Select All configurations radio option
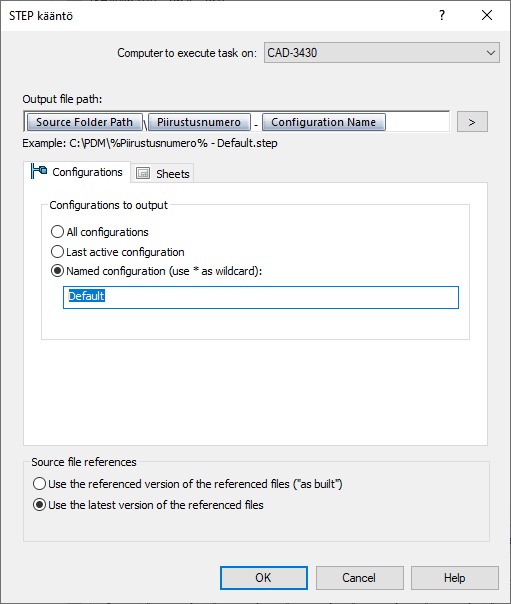This screenshot has height=604, width=511. pyautogui.click(x=100, y=232)
